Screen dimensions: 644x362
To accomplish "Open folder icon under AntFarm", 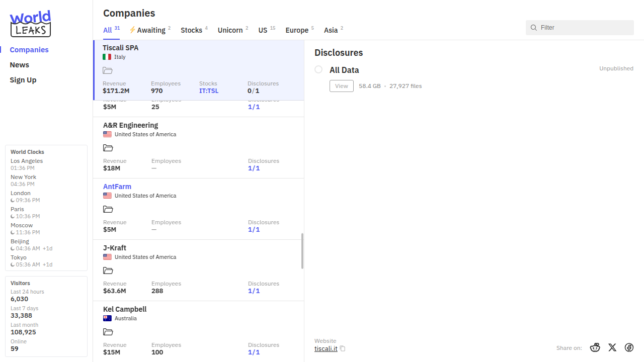I will 108,209.
